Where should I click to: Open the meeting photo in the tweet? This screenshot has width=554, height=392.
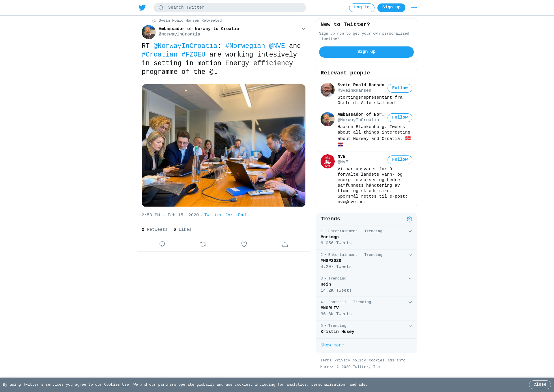224,145
